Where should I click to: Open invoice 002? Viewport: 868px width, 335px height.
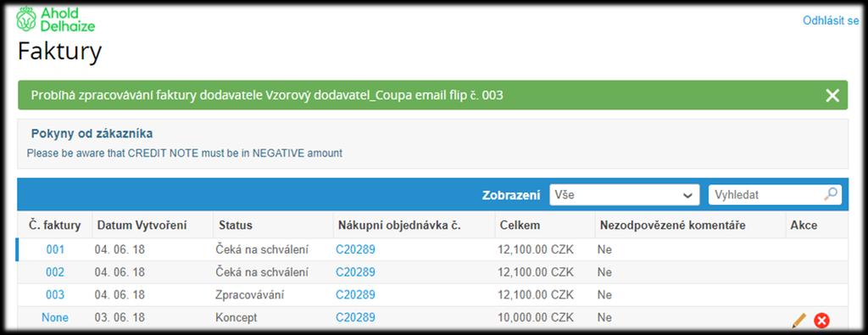[55, 272]
